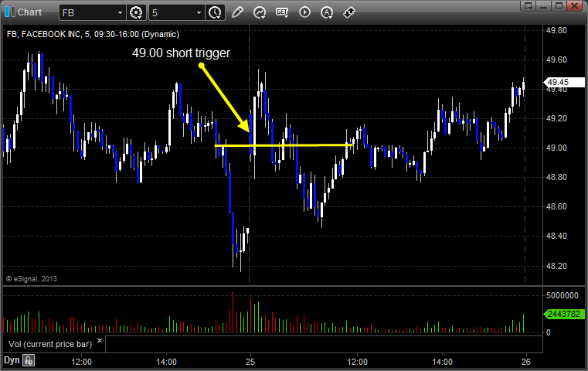Viewport: 588px width, 371px height.
Task: Click the 48.80 price axis label
Action: click(x=556, y=177)
